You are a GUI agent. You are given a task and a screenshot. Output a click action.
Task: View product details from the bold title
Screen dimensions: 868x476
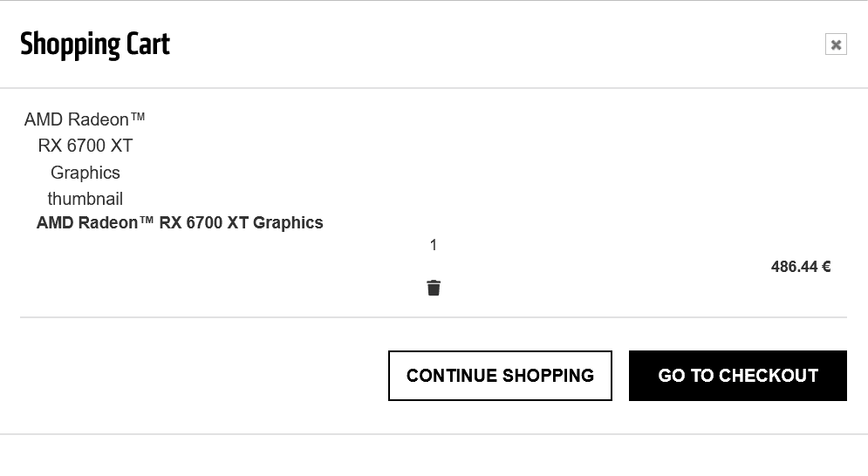click(180, 222)
